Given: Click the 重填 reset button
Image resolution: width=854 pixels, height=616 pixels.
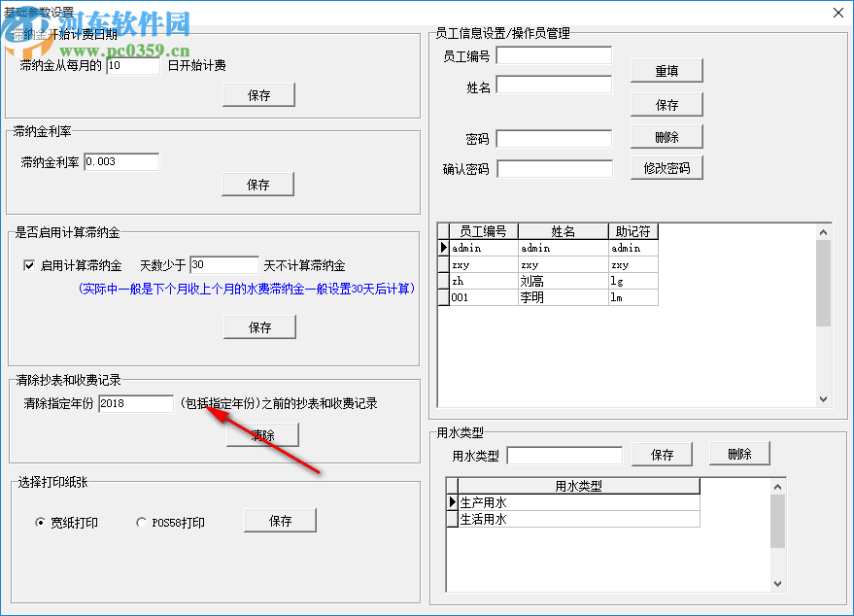Looking at the screenshot, I should coord(666,70).
